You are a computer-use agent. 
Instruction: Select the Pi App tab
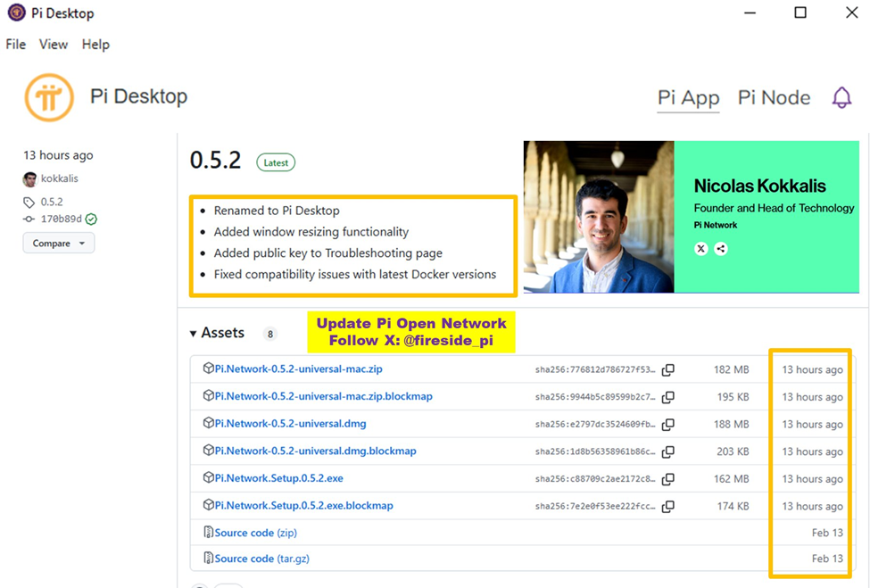tap(688, 98)
